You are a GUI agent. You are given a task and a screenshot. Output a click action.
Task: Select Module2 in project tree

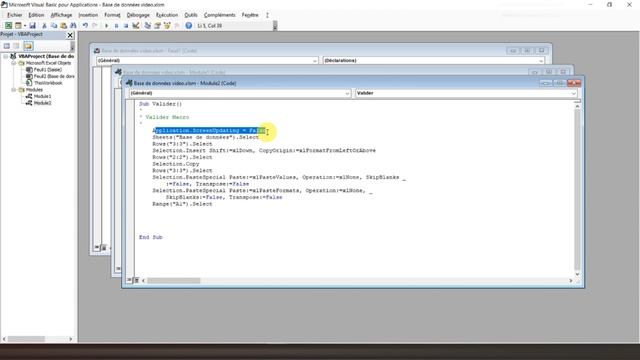click(x=42, y=103)
